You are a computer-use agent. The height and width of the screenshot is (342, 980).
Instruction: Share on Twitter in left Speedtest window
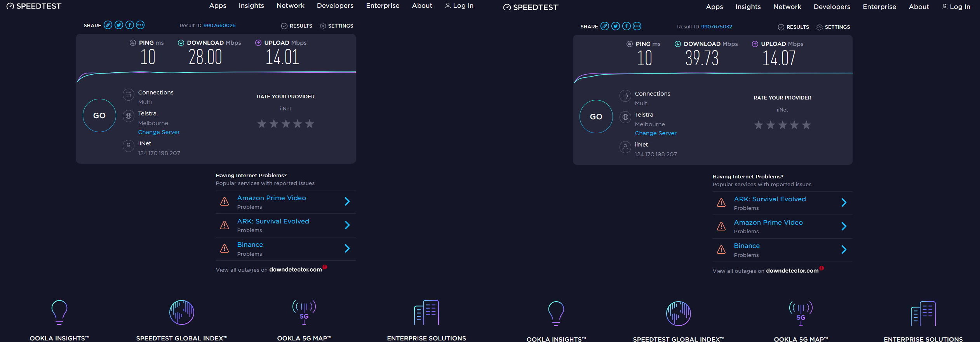pyautogui.click(x=119, y=25)
